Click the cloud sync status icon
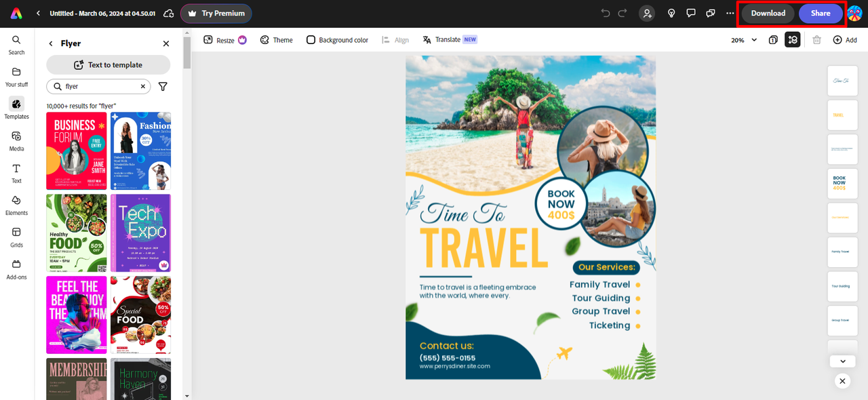The image size is (868, 400). click(x=169, y=14)
